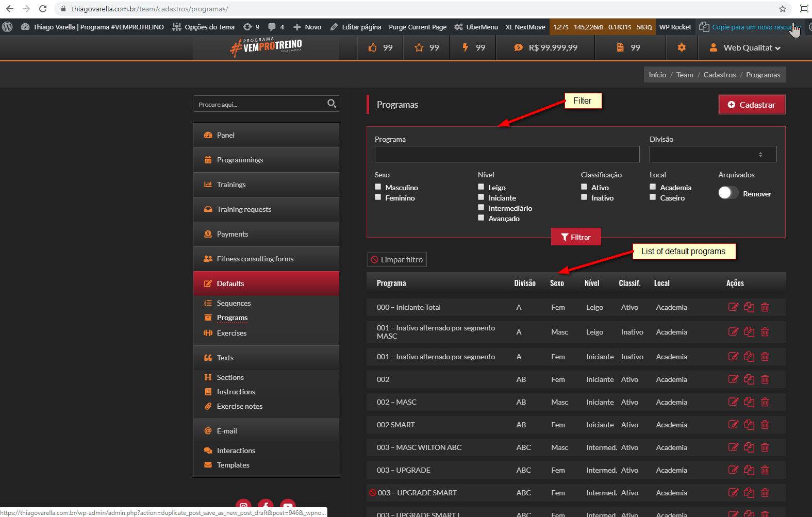Delete the 000 – Iniciante Total program
Screen dimensions: 812x517
765,307
